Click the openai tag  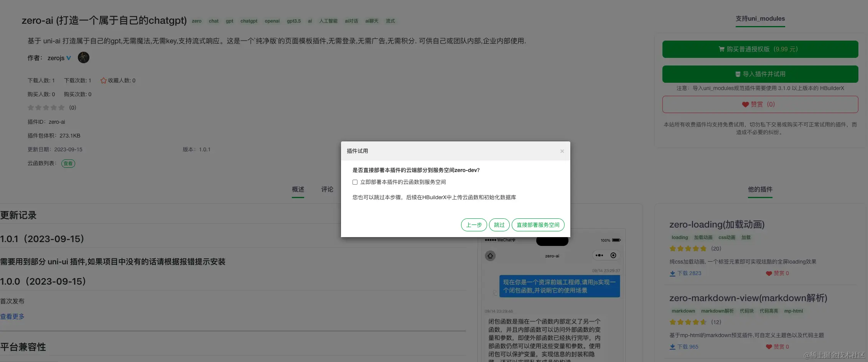pyautogui.click(x=272, y=21)
